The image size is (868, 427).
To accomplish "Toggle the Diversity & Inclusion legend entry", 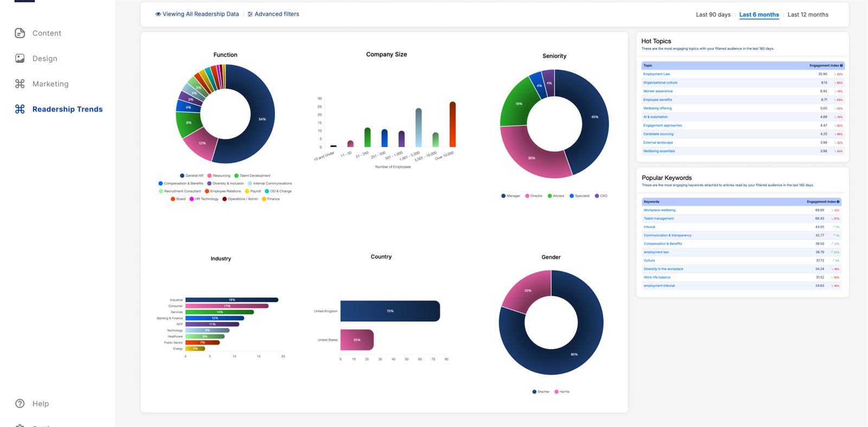I will click(x=226, y=183).
